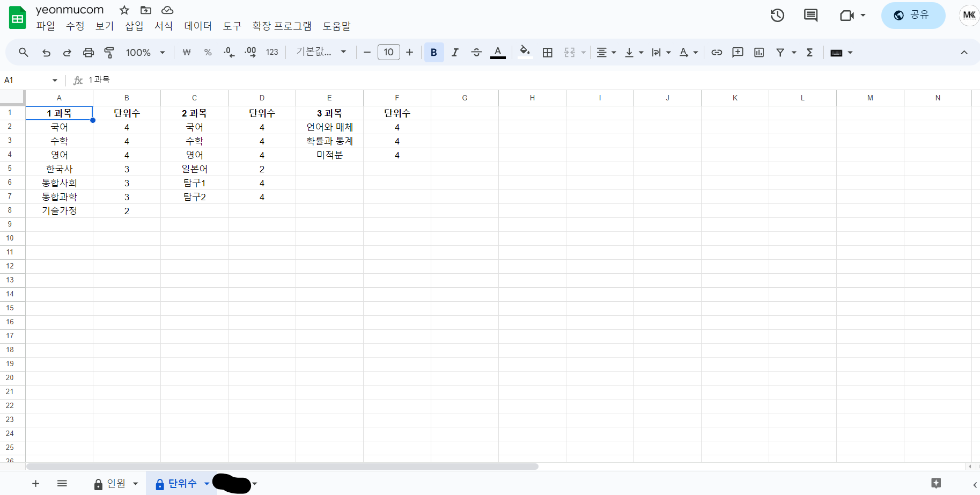
Task: Open the fill color picker
Action: point(525,52)
